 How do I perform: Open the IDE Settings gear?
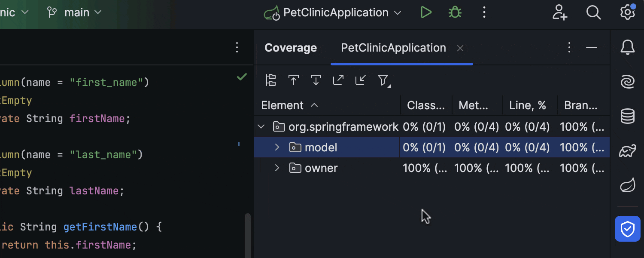[x=628, y=12]
